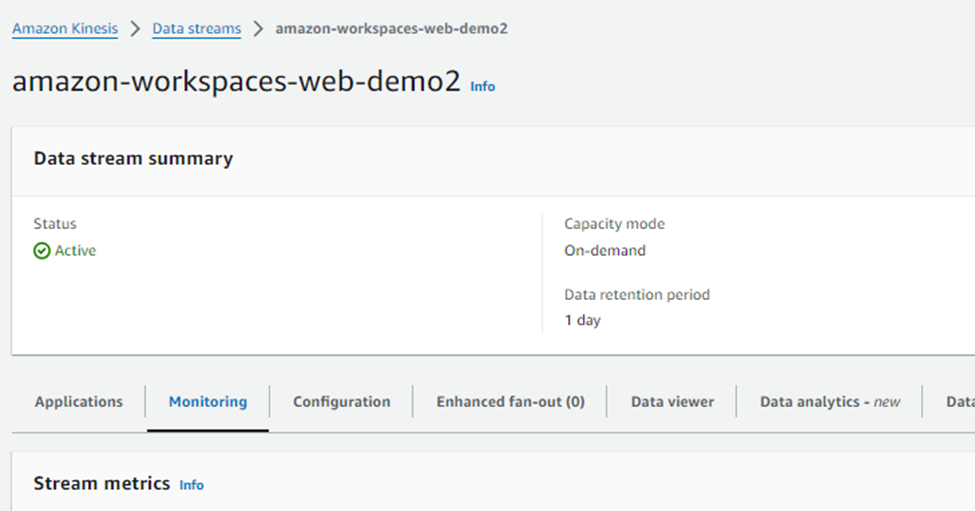The height and width of the screenshot is (511, 975).
Task: Click amazon-workspaces-web-demo2 breadcrumb text
Action: (392, 29)
